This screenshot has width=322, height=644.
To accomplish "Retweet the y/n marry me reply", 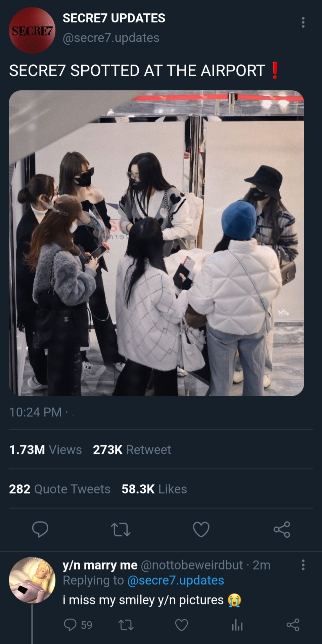I will click(x=126, y=625).
